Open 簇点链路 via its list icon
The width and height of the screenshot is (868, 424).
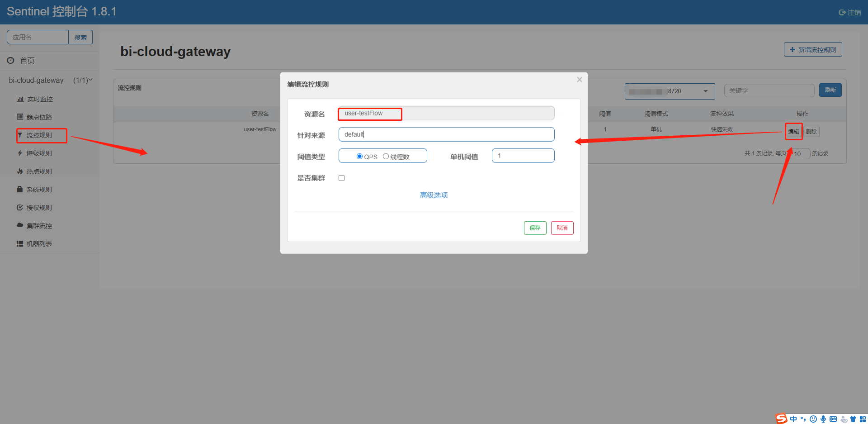(20, 117)
